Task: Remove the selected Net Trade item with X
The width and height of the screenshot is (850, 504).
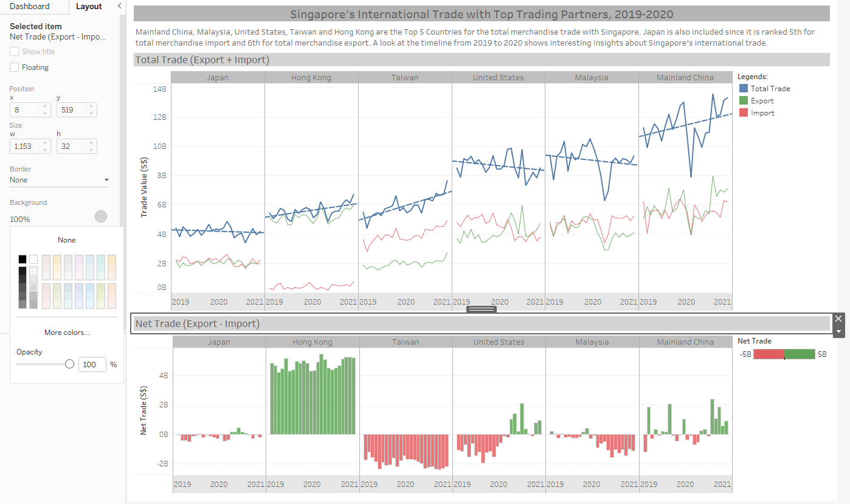Action: tap(838, 319)
